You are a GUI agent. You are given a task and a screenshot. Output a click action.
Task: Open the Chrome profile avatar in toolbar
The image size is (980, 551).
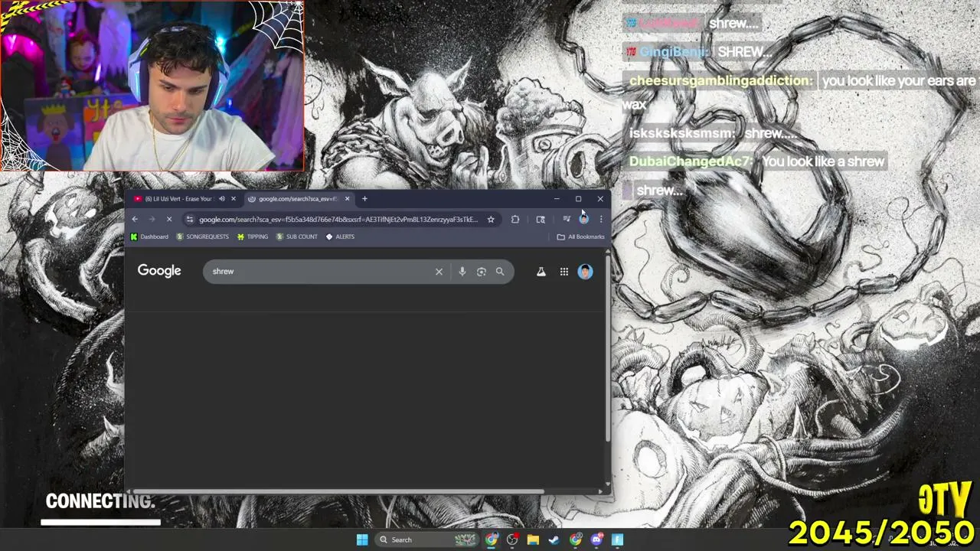584,219
